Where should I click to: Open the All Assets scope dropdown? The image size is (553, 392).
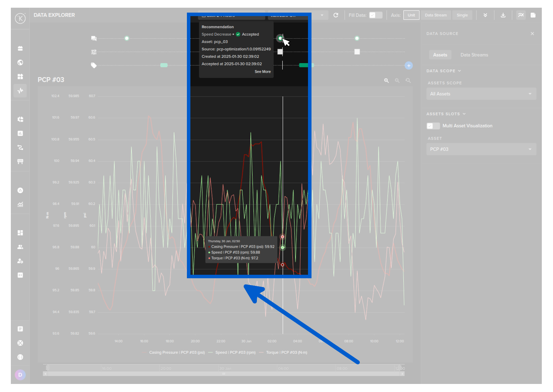481,94
